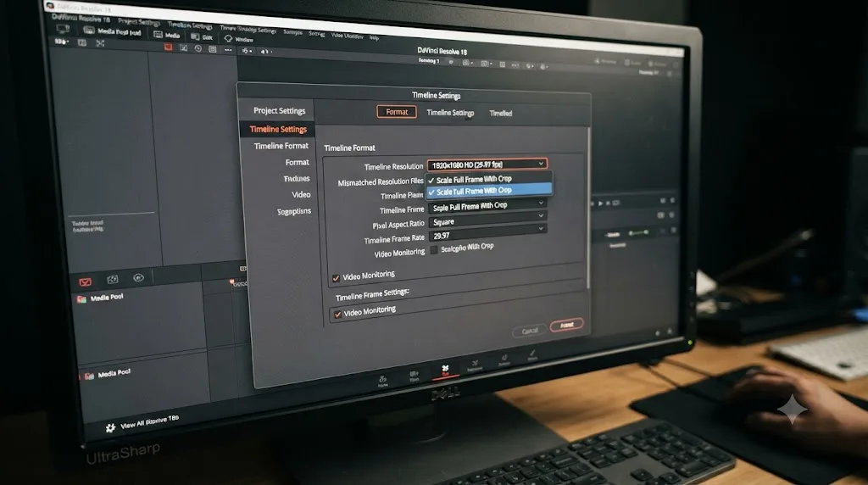The width and height of the screenshot is (868, 485).
Task: Click the circular icon in the viewer toolbar
Action: click(x=198, y=48)
